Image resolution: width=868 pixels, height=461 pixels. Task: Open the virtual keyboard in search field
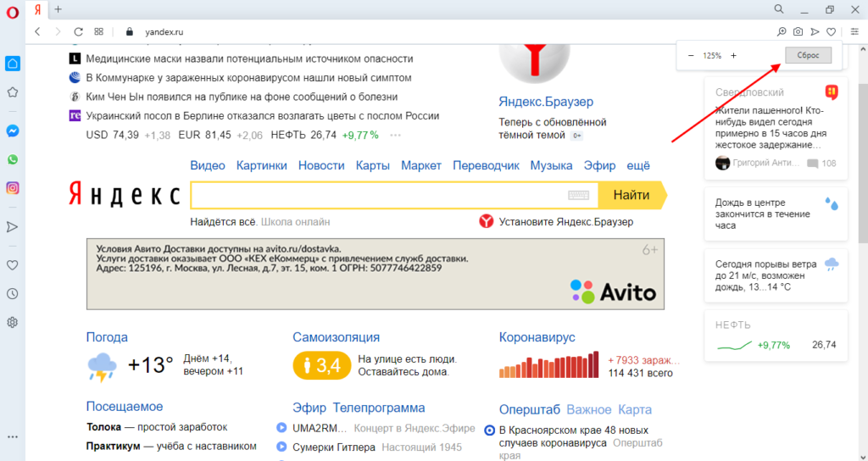(579, 196)
